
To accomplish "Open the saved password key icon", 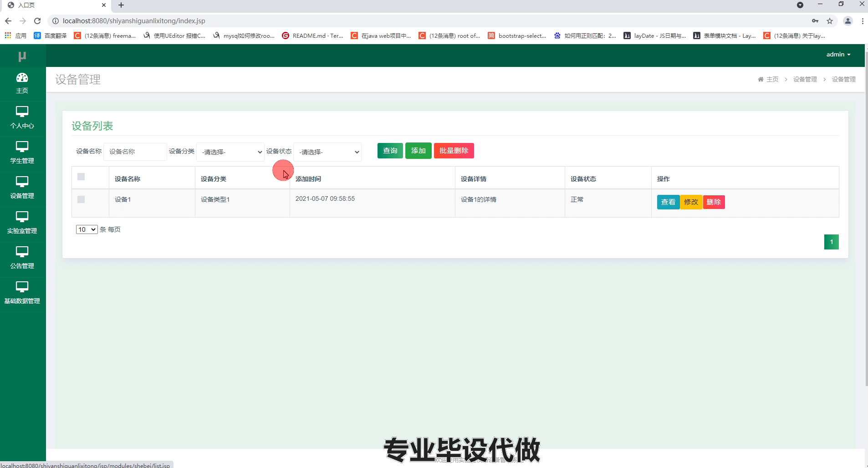I will click(815, 21).
